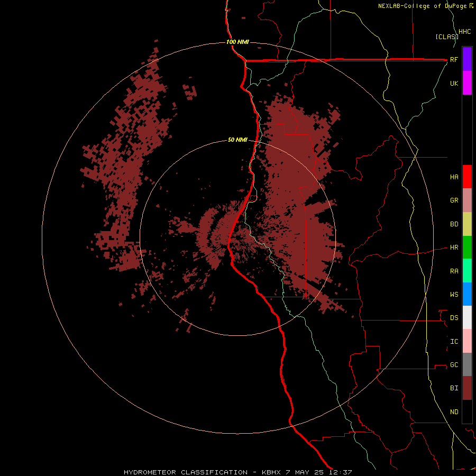Click the UK magenta legend swatch
This screenshot has width=476, height=476.
coord(467,83)
